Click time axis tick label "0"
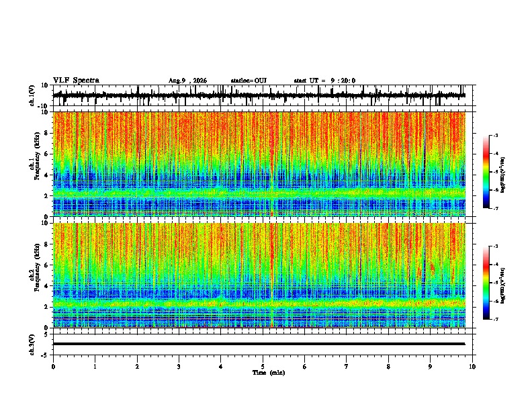The image size is (532, 411). point(53,367)
